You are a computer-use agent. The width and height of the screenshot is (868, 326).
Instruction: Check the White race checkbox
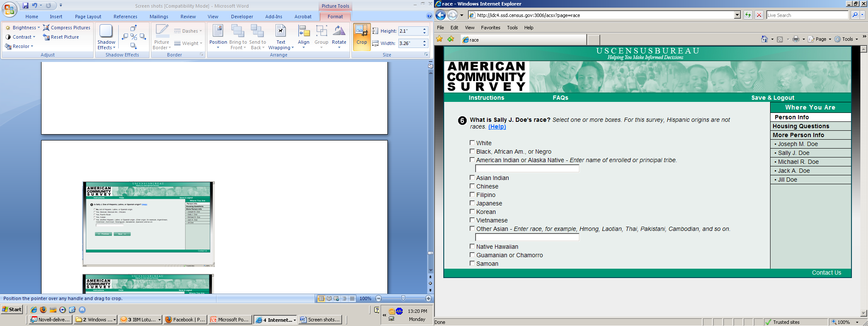click(472, 143)
